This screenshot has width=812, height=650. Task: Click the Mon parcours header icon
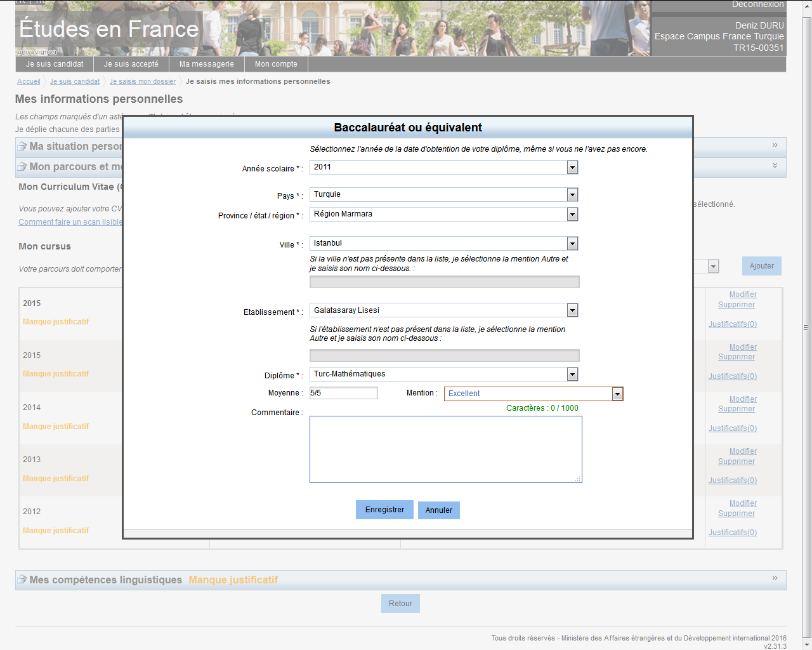pyautogui.click(x=22, y=166)
